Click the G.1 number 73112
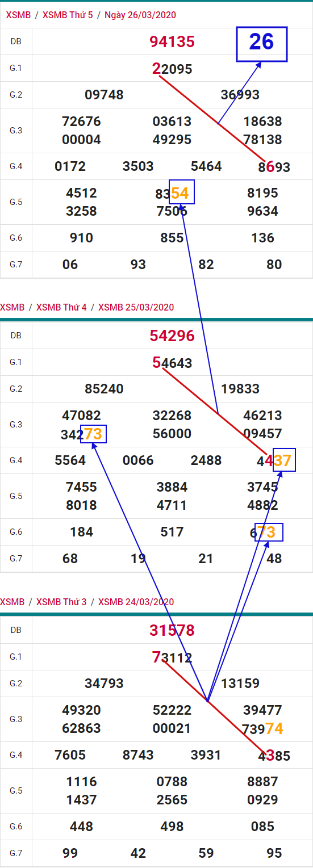This screenshot has height=868, width=313. pos(172,658)
